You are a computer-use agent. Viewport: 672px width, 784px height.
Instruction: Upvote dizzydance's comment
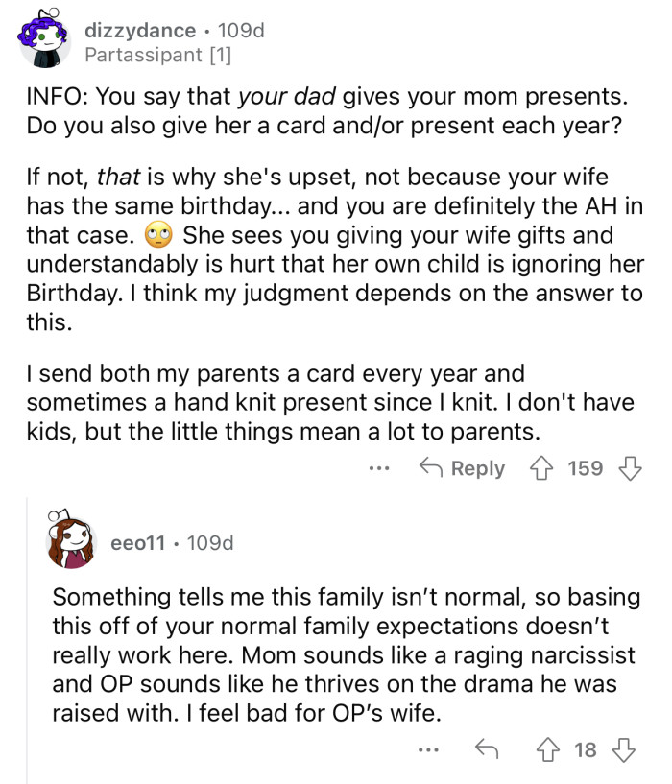(x=544, y=468)
